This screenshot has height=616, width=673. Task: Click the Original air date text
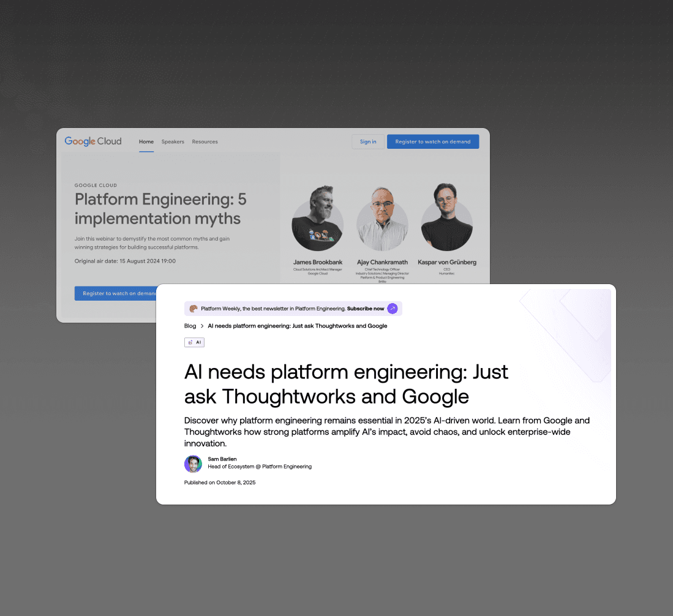(x=125, y=261)
